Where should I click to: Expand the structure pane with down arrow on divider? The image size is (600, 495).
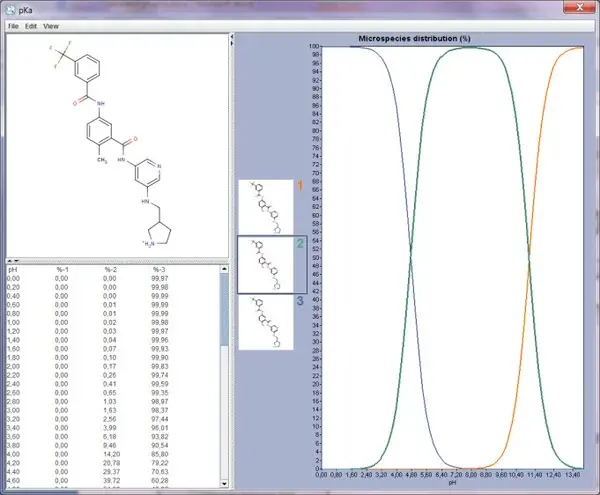[16, 261]
